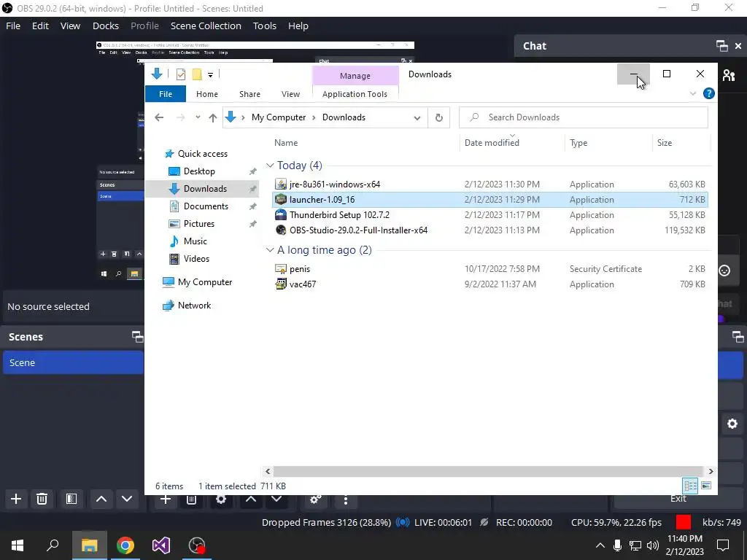Open the Application Tools ribbon tab
Screen dimensions: 747x560
pyautogui.click(x=355, y=94)
